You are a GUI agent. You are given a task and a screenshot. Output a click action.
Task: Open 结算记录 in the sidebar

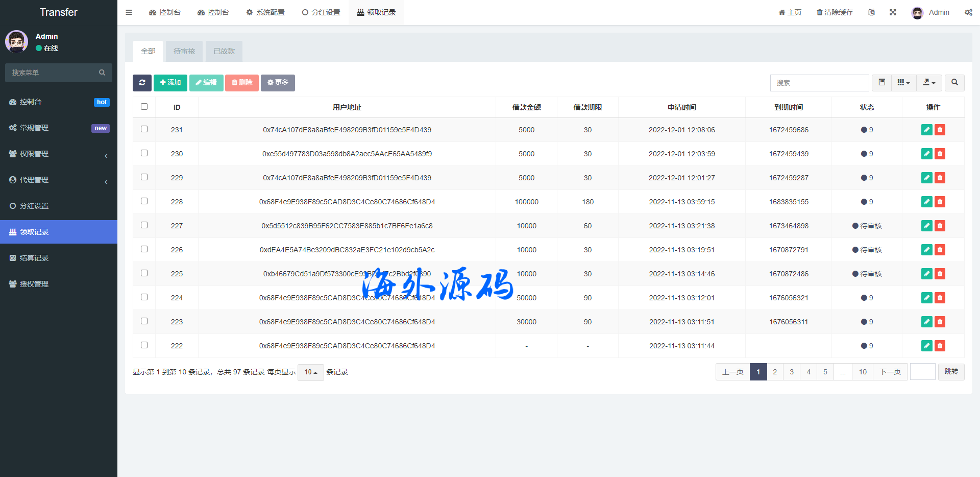point(34,258)
